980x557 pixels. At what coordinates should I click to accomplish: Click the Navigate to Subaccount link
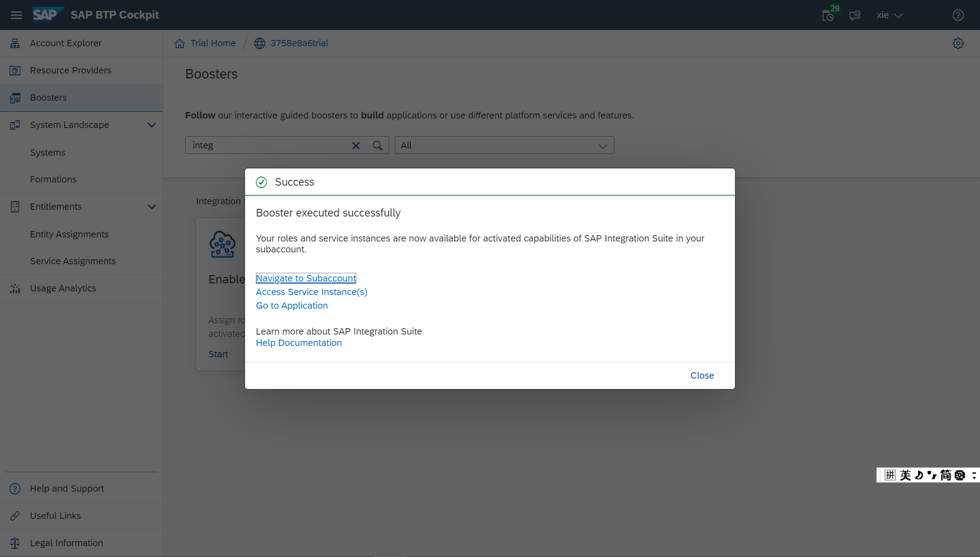tap(306, 278)
